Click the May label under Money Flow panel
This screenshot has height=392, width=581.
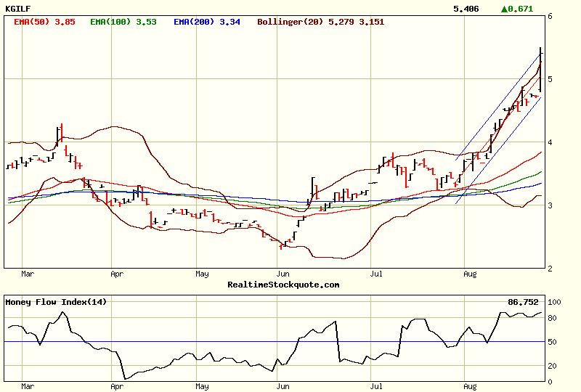(202, 386)
